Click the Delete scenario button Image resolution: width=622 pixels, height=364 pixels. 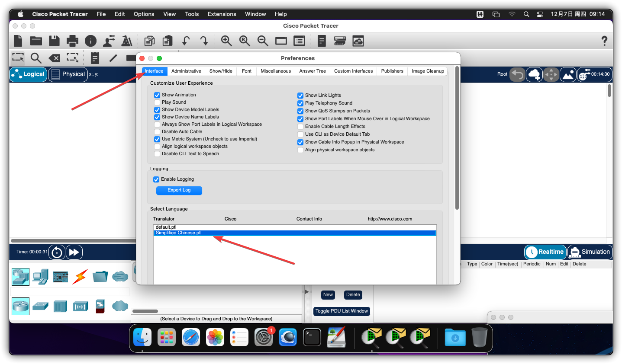pyautogui.click(x=353, y=295)
